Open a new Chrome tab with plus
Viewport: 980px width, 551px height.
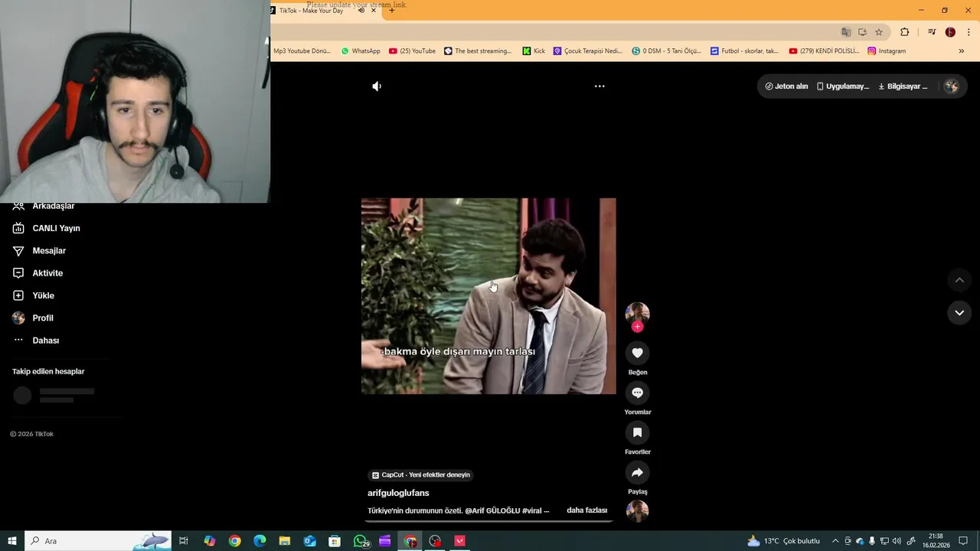(x=392, y=11)
